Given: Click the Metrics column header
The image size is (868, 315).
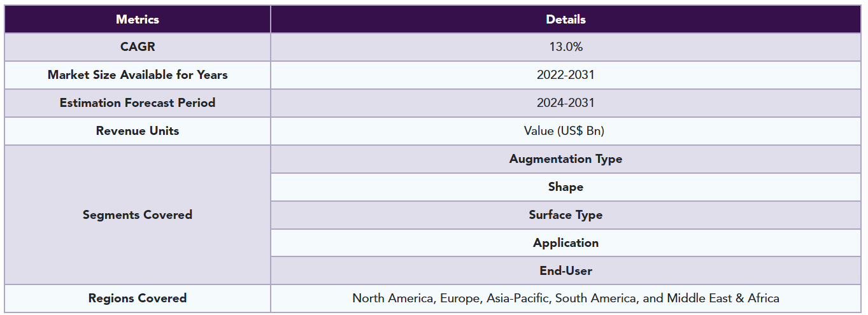Looking at the screenshot, I should tap(138, 19).
